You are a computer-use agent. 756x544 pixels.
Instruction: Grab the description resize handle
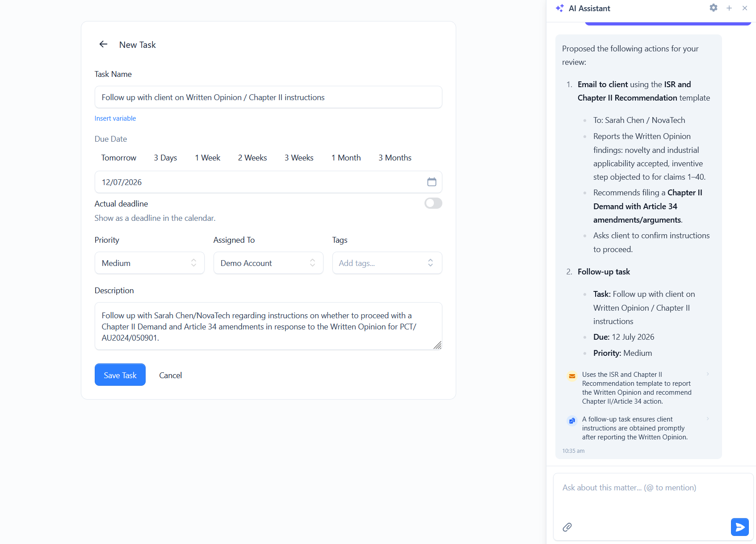coord(437,345)
